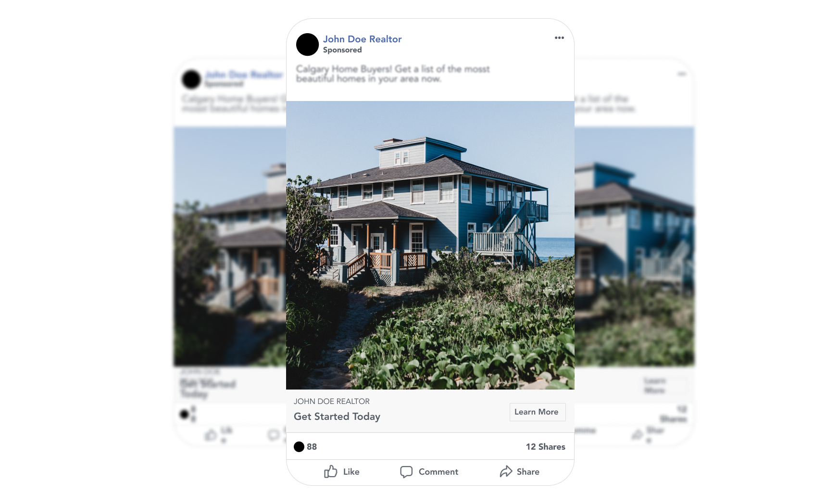Viewport: 814px width, 504px height.
Task: Click the blurred share icon on right card
Action: pos(638,435)
